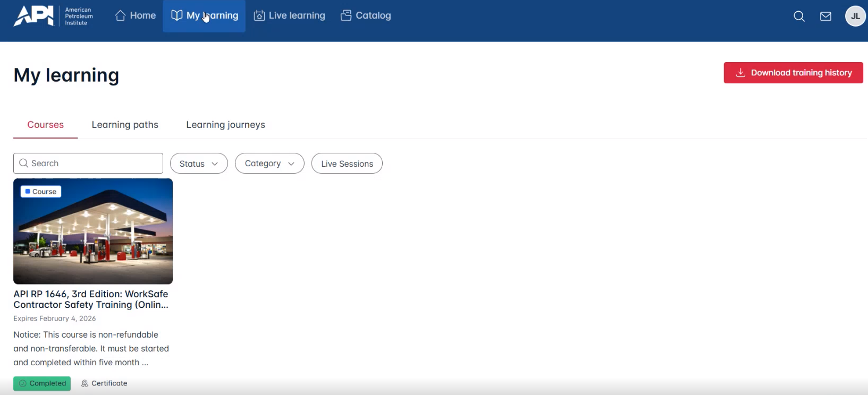Click the course Search input field
The width and height of the screenshot is (868, 395).
[x=88, y=164]
